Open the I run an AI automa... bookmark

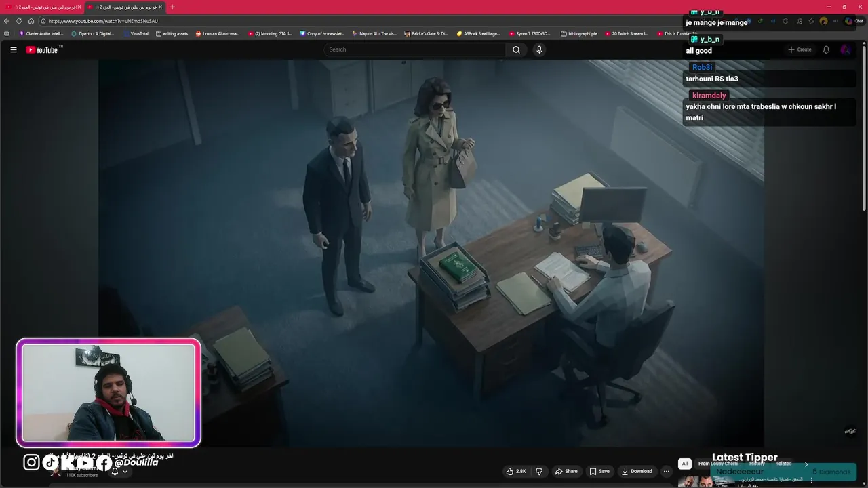tap(218, 33)
